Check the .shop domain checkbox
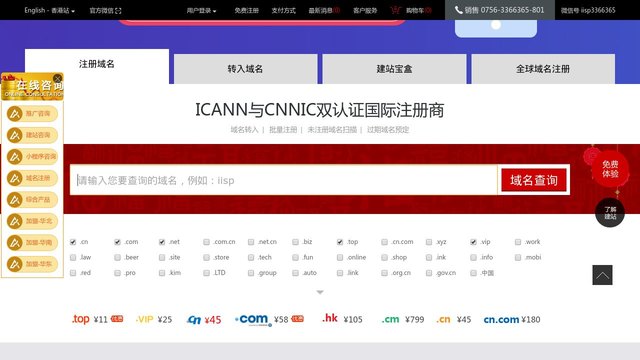The image size is (640, 360). 384,258
